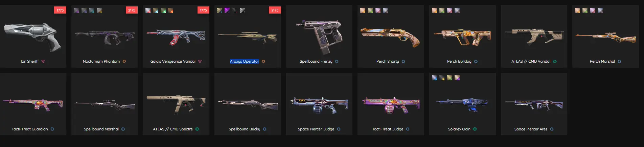Viewport: 644px width, 147px height.
Task: Select the first chroma swatch on Nocturnum Phantom
Action: pyautogui.click(x=76, y=10)
